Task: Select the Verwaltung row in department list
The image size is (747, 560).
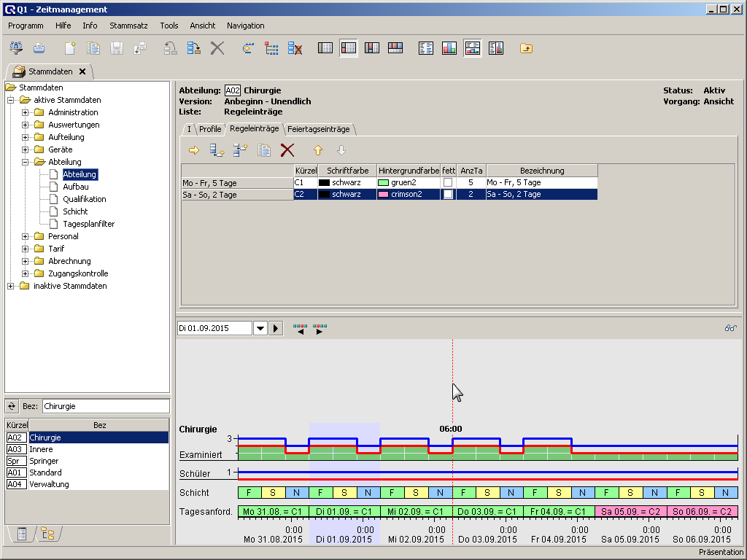Action: 49,484
